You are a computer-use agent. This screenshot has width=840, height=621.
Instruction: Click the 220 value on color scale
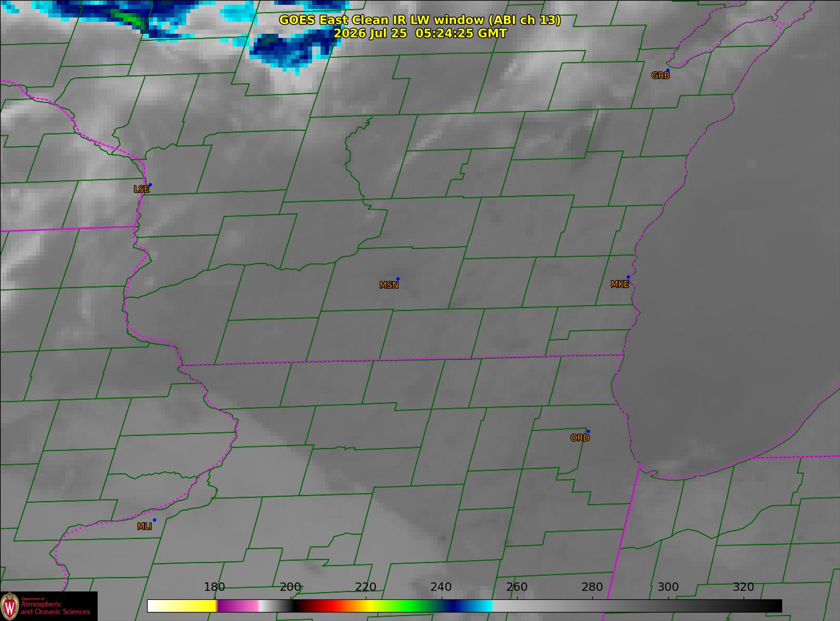[366, 587]
